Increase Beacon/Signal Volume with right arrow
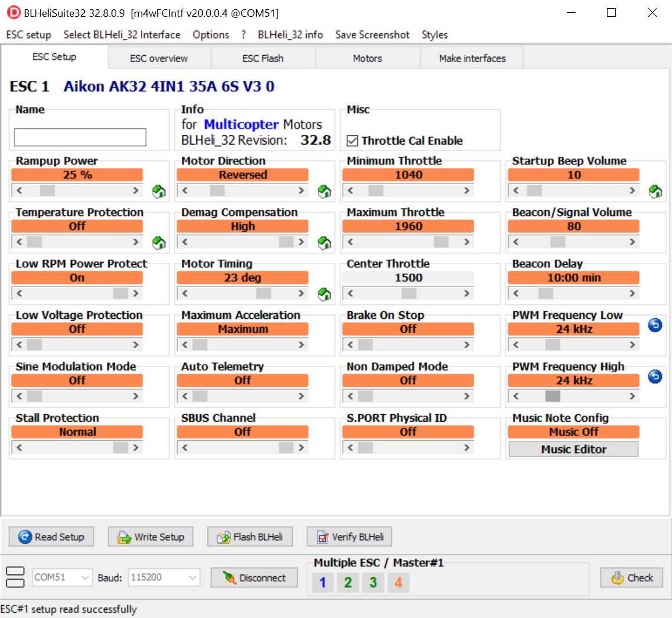The width and height of the screenshot is (672, 618). coord(632,242)
